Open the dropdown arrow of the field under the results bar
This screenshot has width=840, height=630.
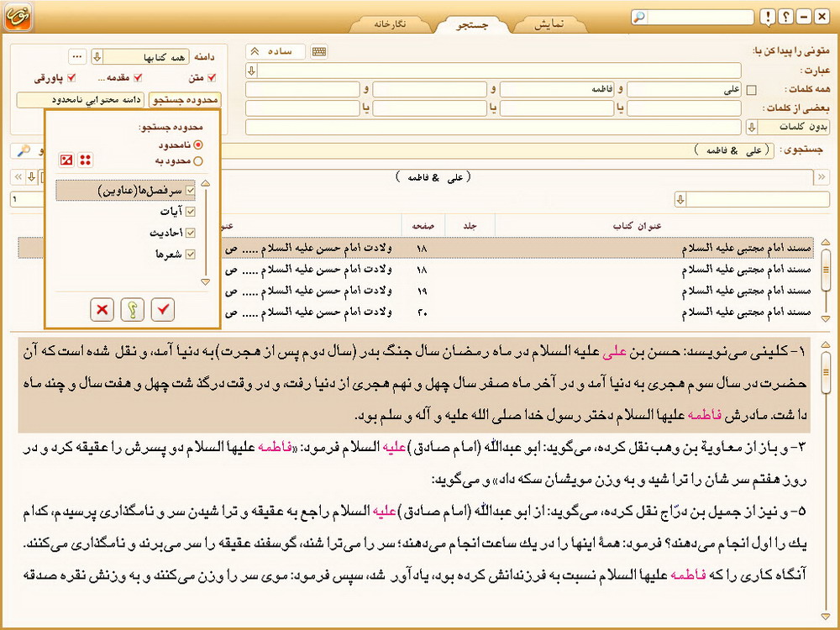[680, 200]
